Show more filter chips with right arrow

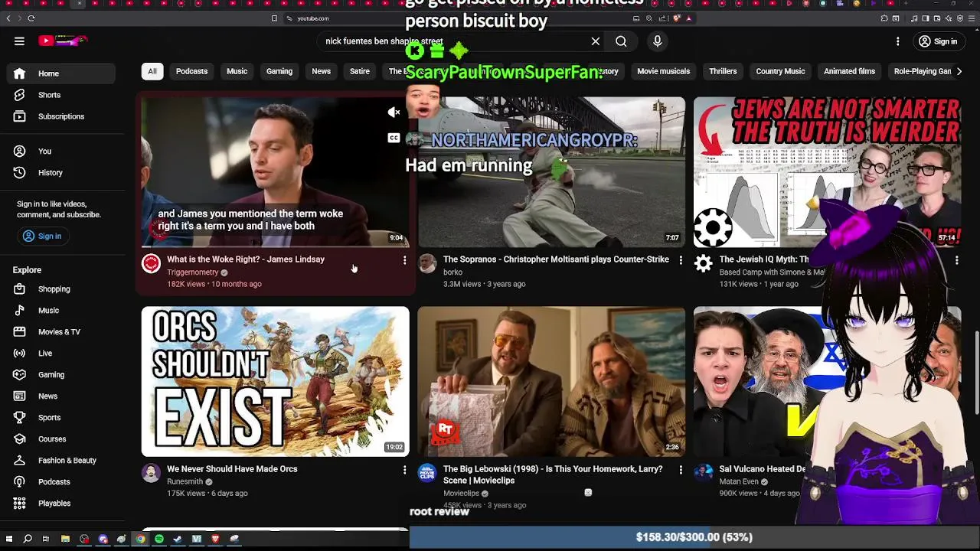point(959,71)
